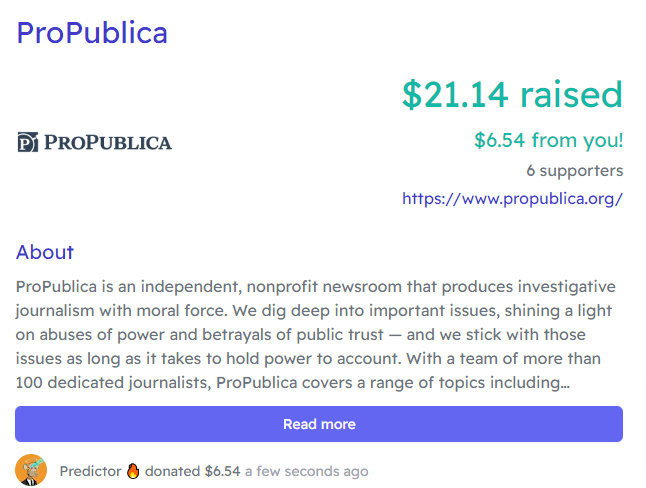Screen dimensions: 646x488
Task: Click the fire streak icon beside Predictor
Action: pos(133,471)
